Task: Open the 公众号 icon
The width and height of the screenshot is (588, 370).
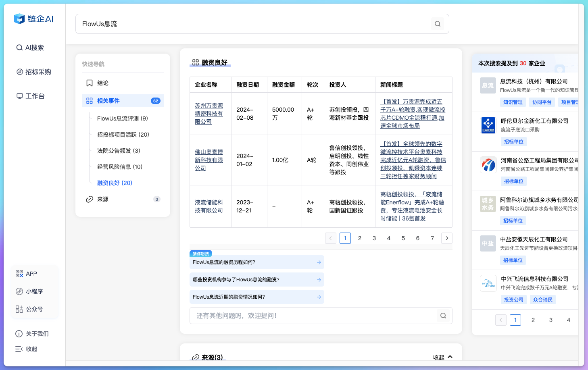Action: (x=19, y=309)
